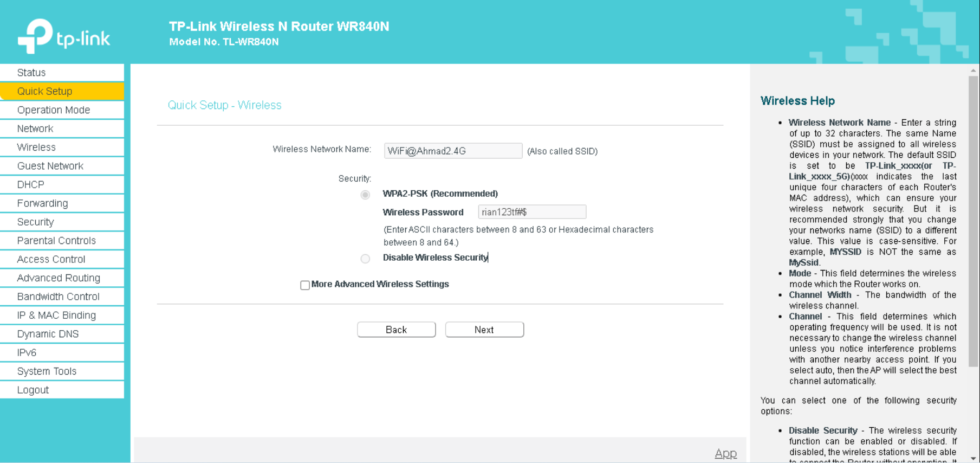Open Access Control menu
980x463 pixels.
click(62, 259)
